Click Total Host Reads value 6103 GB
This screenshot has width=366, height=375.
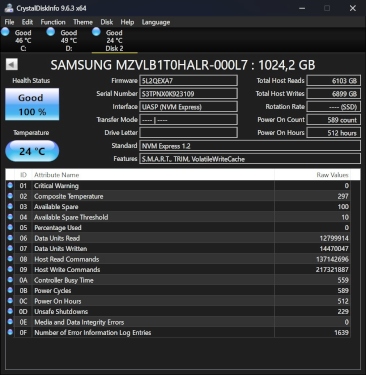click(x=333, y=81)
